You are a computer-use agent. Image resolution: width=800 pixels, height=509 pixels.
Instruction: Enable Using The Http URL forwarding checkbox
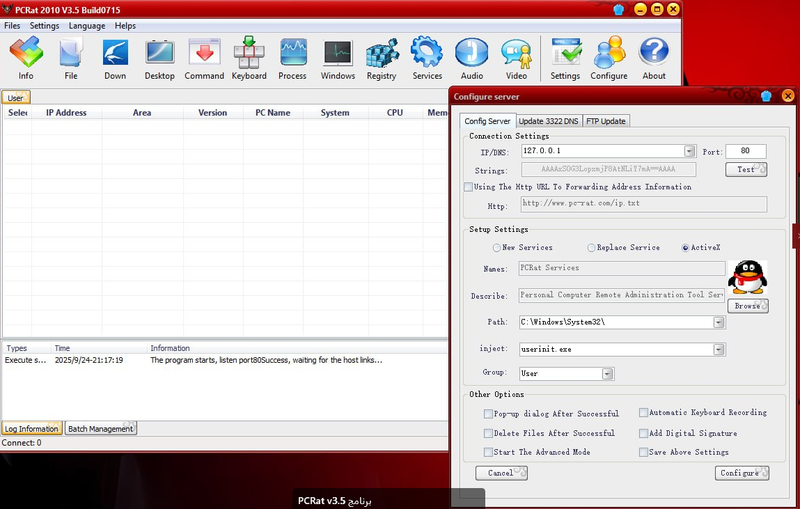click(x=468, y=187)
